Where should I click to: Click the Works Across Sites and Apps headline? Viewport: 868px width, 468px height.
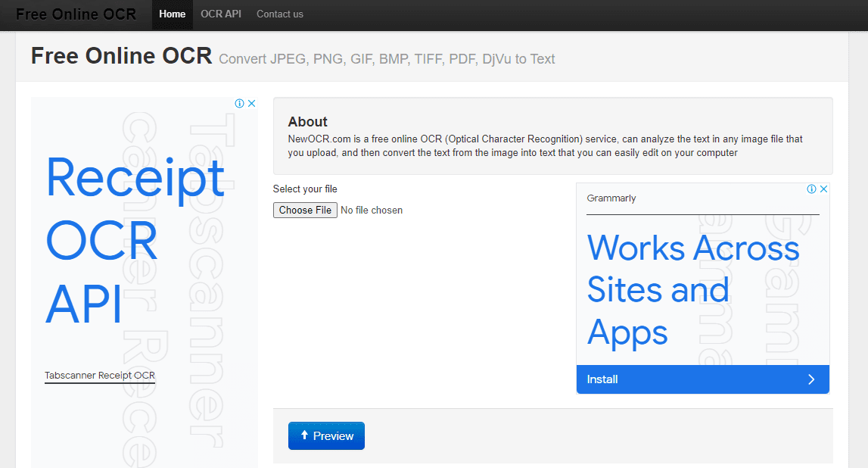(x=693, y=290)
